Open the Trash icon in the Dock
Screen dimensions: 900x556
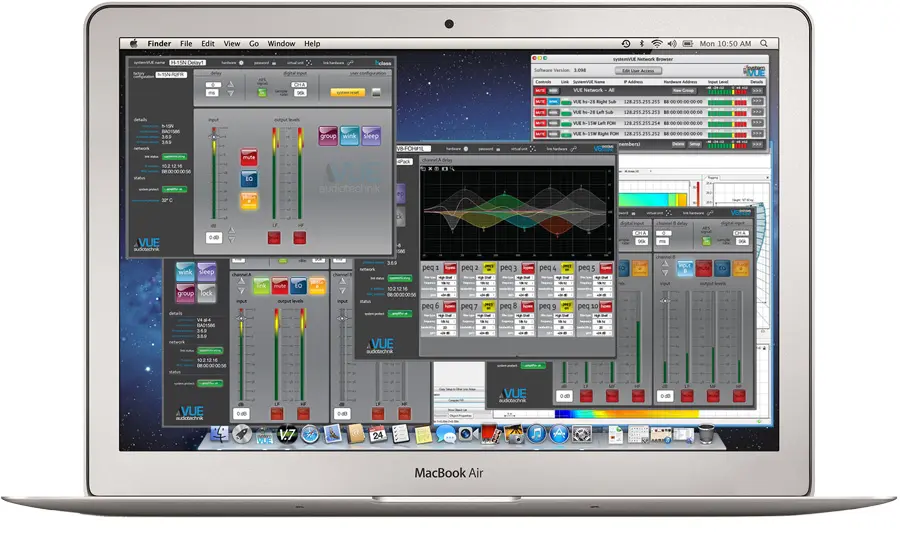[x=707, y=434]
